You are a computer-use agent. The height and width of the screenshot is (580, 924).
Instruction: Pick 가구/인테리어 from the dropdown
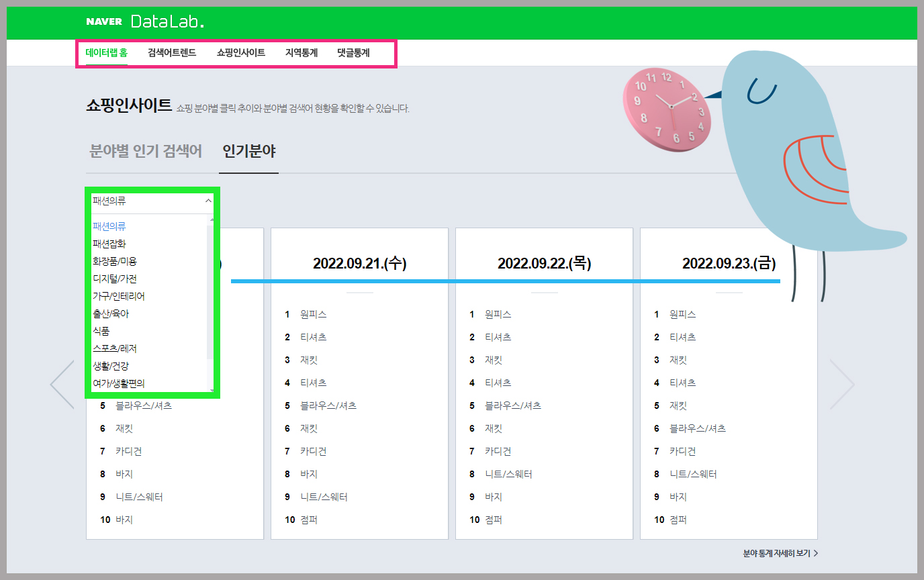119,296
